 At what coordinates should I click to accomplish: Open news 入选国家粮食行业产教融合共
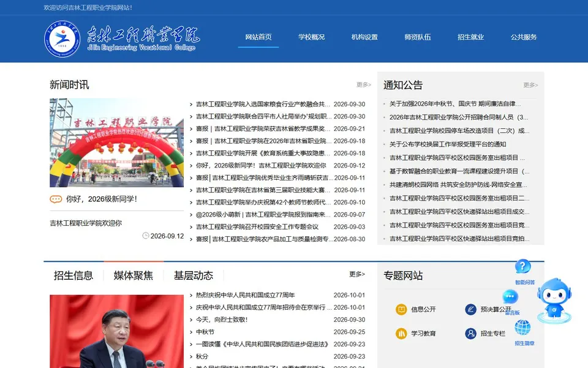pos(263,104)
